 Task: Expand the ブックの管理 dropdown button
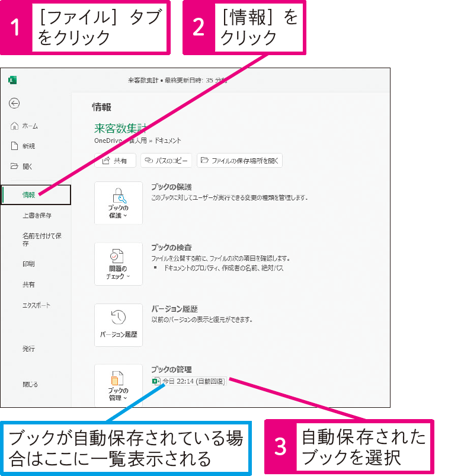[x=119, y=385]
